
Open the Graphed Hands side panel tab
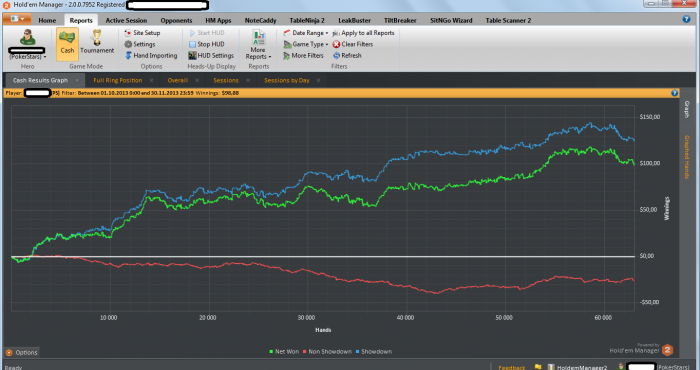pyautogui.click(x=687, y=157)
